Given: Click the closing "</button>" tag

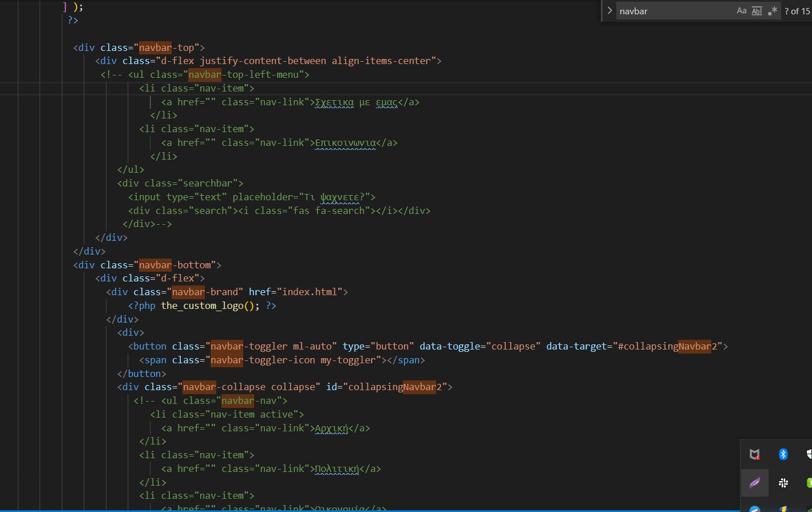Looking at the screenshot, I should click(x=142, y=374).
